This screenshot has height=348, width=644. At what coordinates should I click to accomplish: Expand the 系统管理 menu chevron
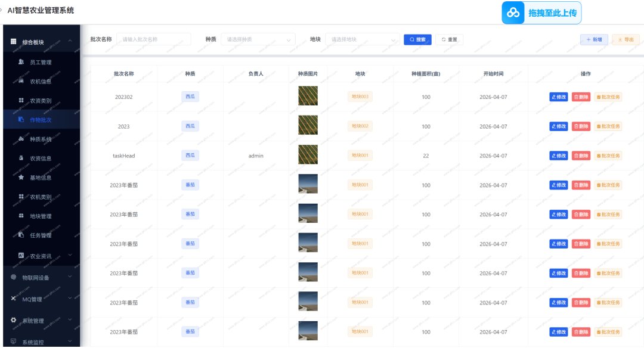pos(70,319)
